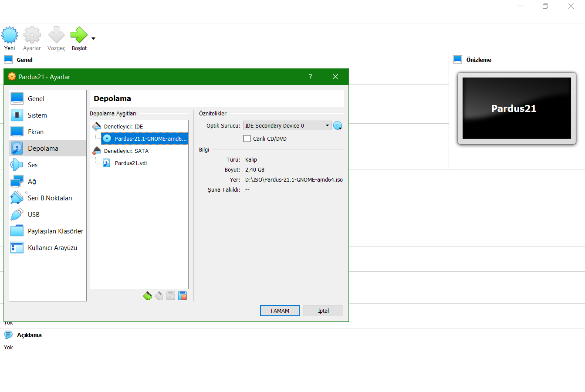The image size is (585, 392).
Task: Select the Pardus21.vdi disk entry
Action: [x=131, y=163]
